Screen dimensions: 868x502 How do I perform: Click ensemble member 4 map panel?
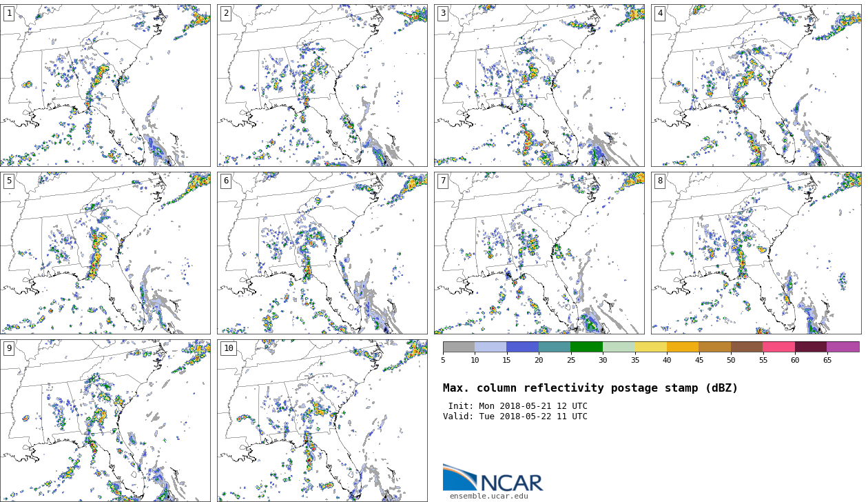tap(756, 86)
